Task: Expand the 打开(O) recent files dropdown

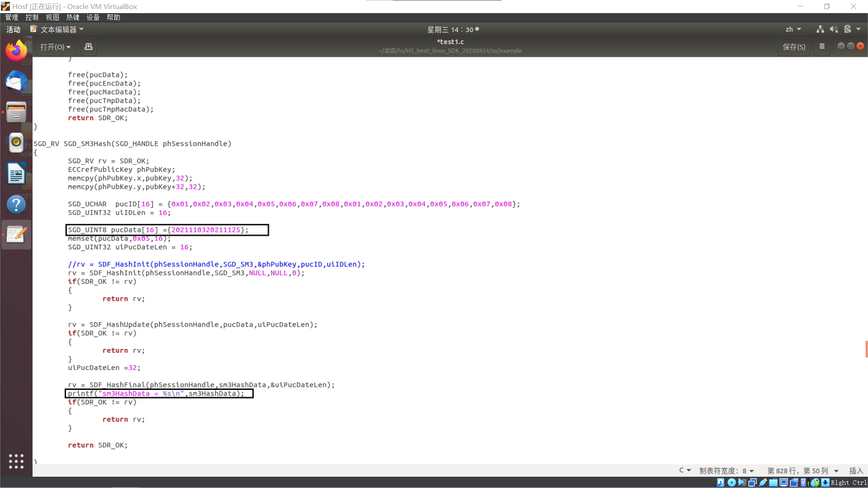Action: coord(55,47)
